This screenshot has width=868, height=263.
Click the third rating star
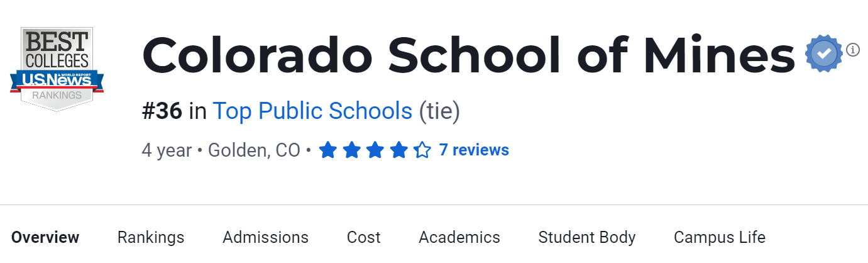point(375,150)
